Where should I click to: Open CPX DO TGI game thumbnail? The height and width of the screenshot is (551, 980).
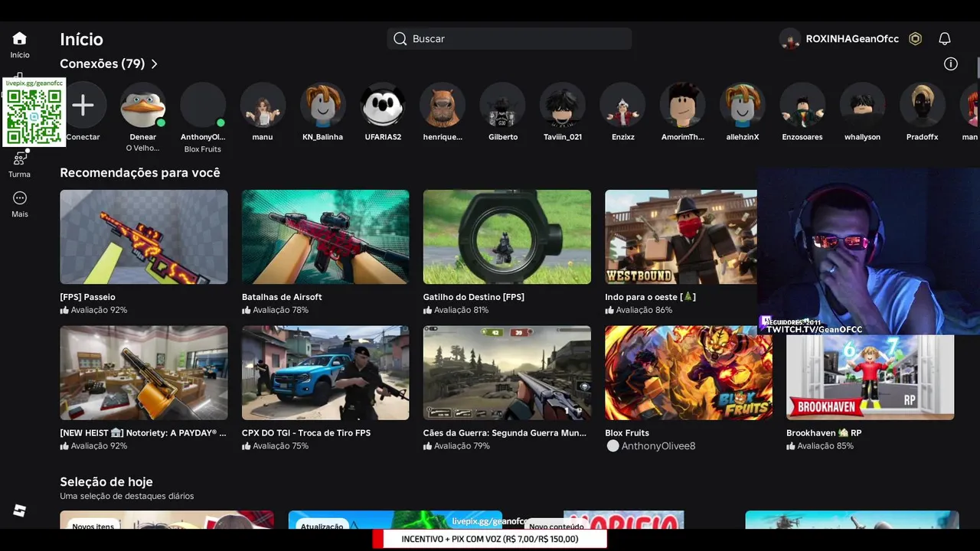click(325, 373)
